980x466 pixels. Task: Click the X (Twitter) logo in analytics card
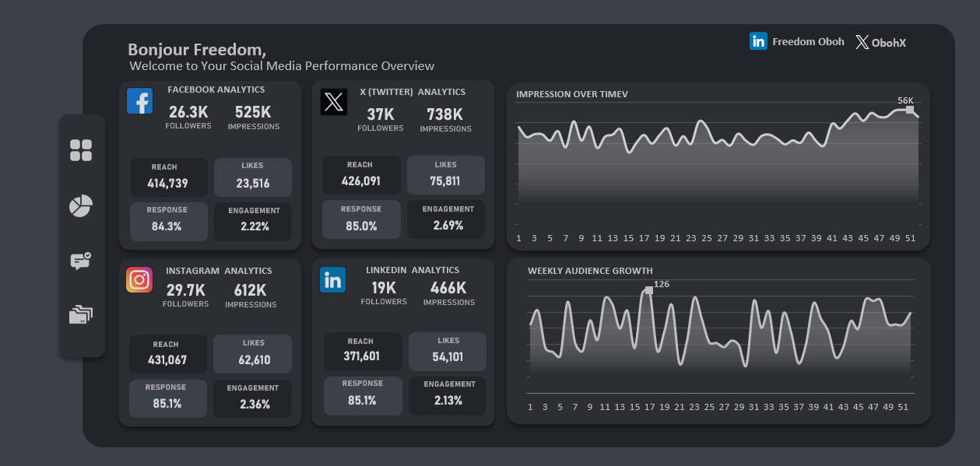click(334, 102)
